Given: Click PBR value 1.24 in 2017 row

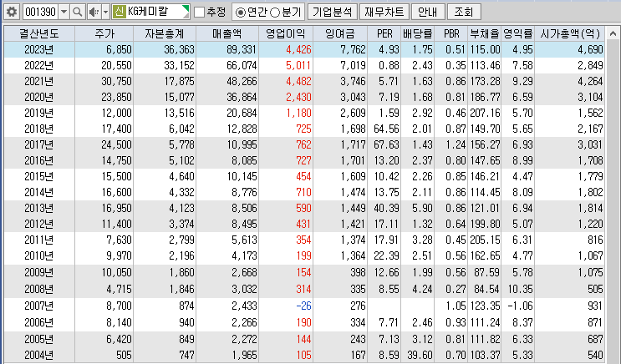Looking at the screenshot, I should click(x=456, y=144).
